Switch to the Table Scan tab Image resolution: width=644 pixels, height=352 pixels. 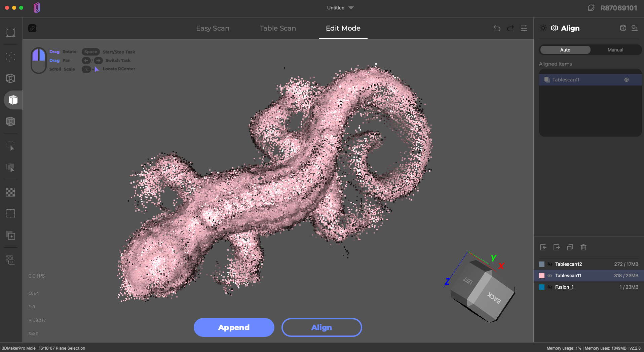278,28
